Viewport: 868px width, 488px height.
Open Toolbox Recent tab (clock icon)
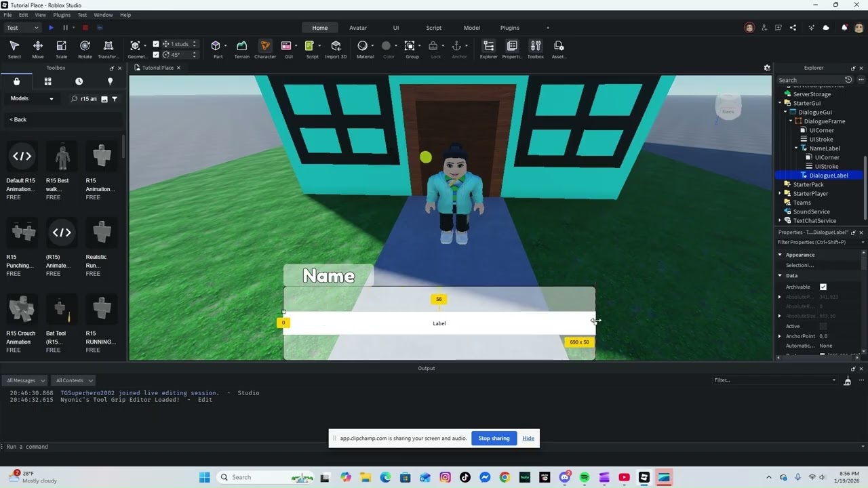pyautogui.click(x=79, y=81)
